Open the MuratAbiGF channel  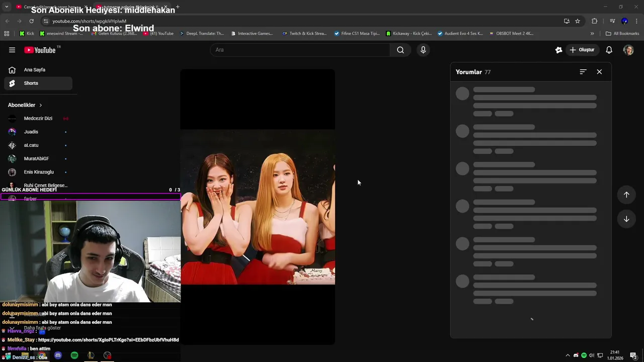click(x=38, y=159)
